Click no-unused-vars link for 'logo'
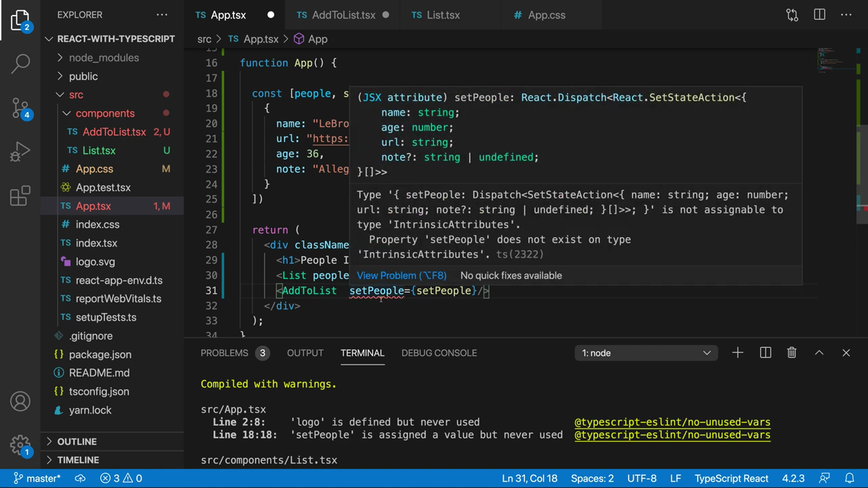This screenshot has height=488, width=868. click(672, 422)
